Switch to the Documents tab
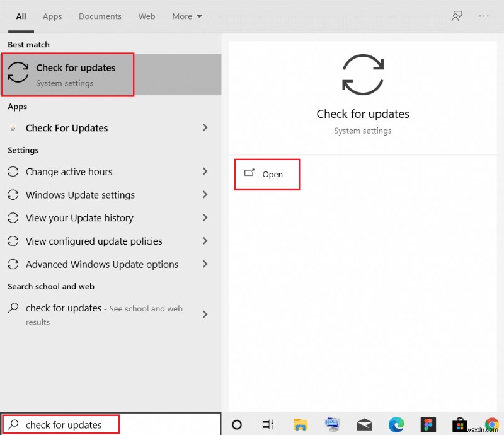Viewport: 504px width, 435px height. coord(100,16)
